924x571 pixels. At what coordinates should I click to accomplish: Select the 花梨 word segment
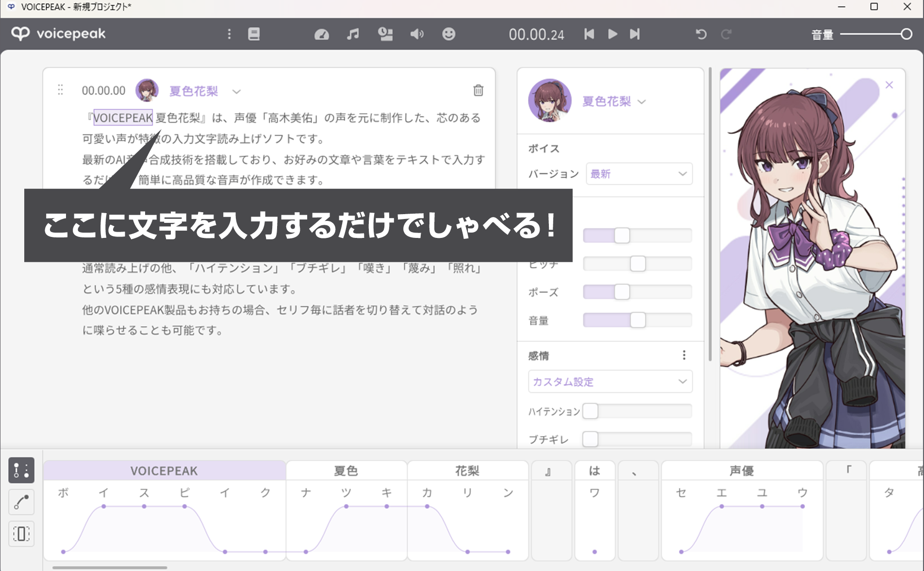468,470
